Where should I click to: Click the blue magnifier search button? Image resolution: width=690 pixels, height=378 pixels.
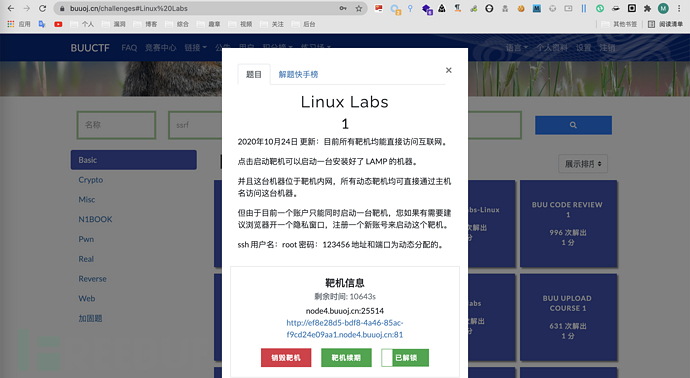[x=573, y=125]
